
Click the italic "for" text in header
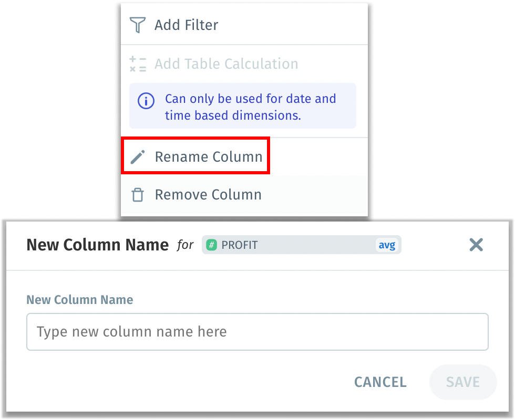(x=185, y=245)
